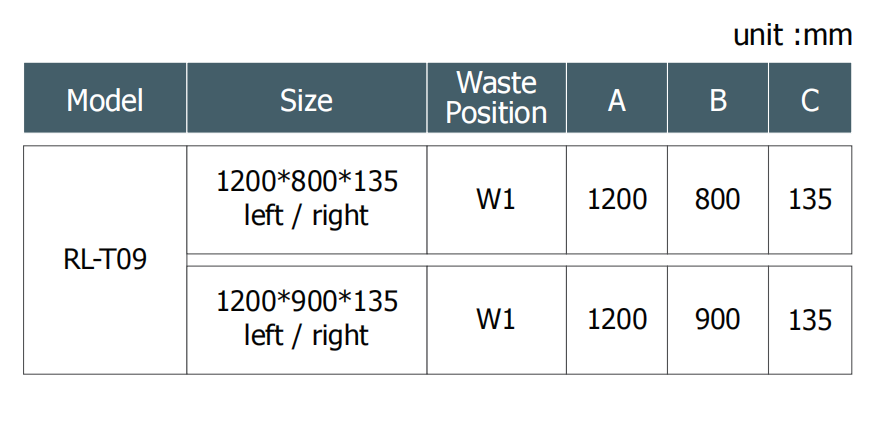
Task: Click the Model column header
Action: click(105, 100)
